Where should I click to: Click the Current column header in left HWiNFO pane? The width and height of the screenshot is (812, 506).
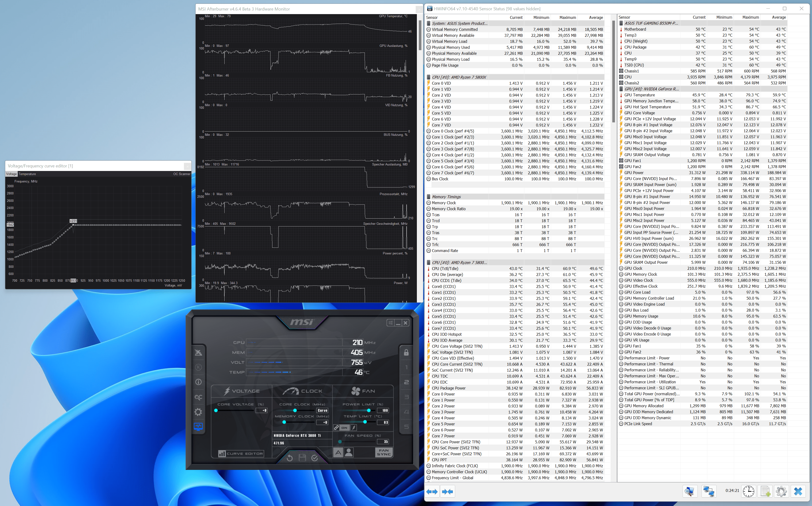click(x=516, y=17)
